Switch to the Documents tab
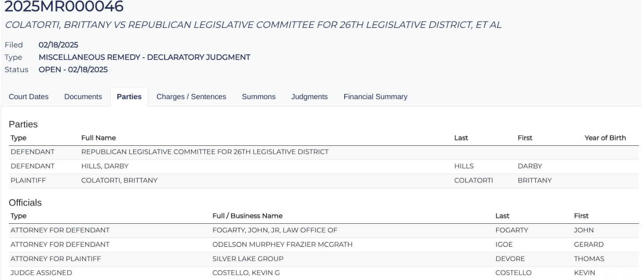 tap(83, 97)
